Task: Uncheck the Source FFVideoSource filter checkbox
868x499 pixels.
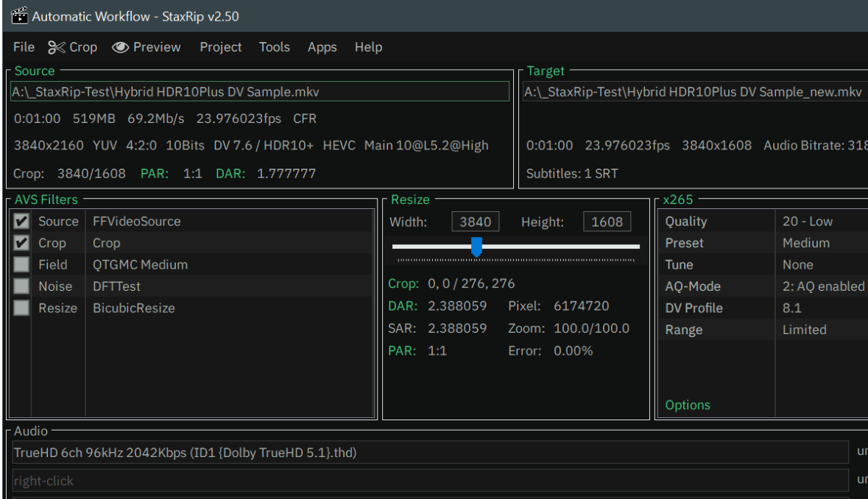Action: tap(22, 222)
